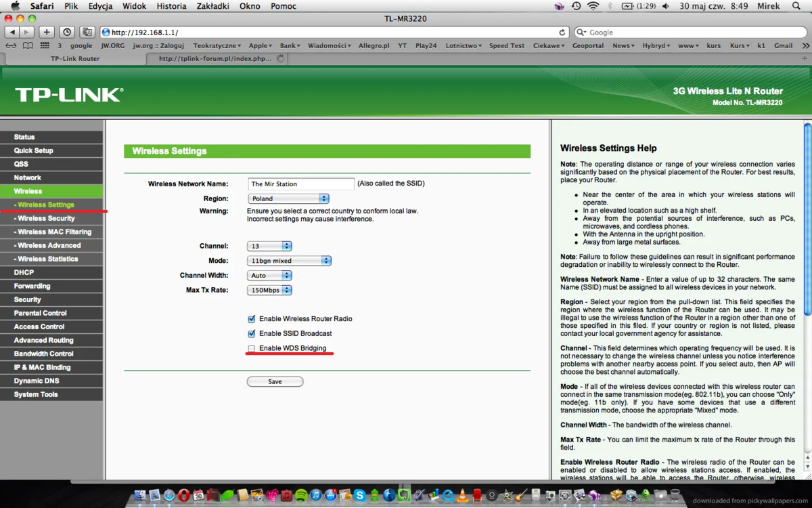
Task: Open the Max Tx Rate dropdown showing 150Mbps
Action: coord(269,290)
